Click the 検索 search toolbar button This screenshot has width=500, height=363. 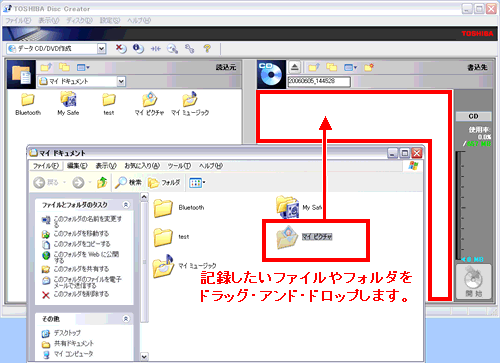(128, 182)
